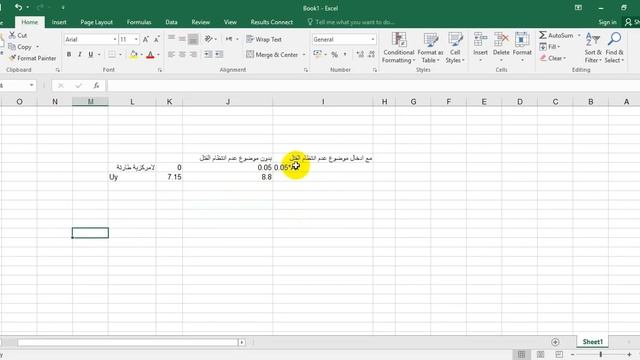Image resolution: width=640 pixels, height=360 pixels.
Task: Open the Fill Color dropdown arrow
Action: pos(141,55)
